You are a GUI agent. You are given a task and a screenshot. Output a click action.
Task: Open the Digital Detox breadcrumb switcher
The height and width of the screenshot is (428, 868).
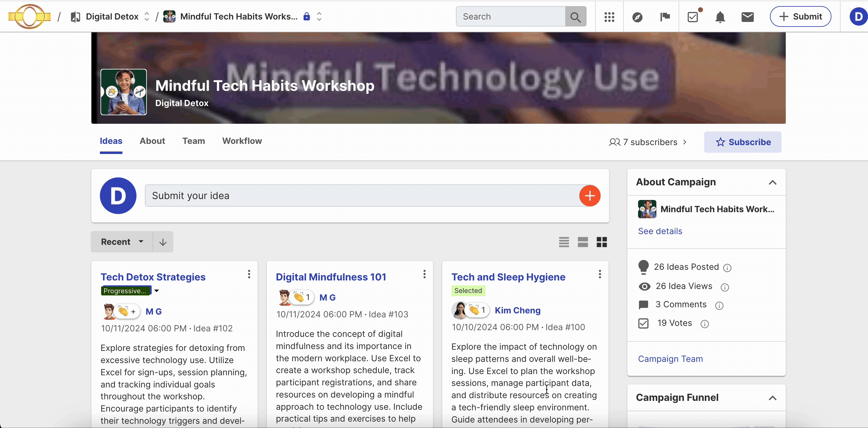pos(146,16)
